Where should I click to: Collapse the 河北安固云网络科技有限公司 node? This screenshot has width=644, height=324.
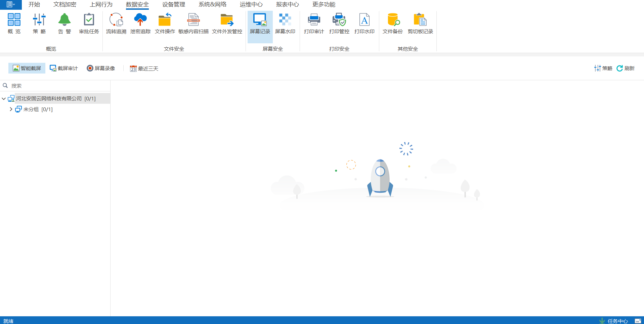coord(4,98)
